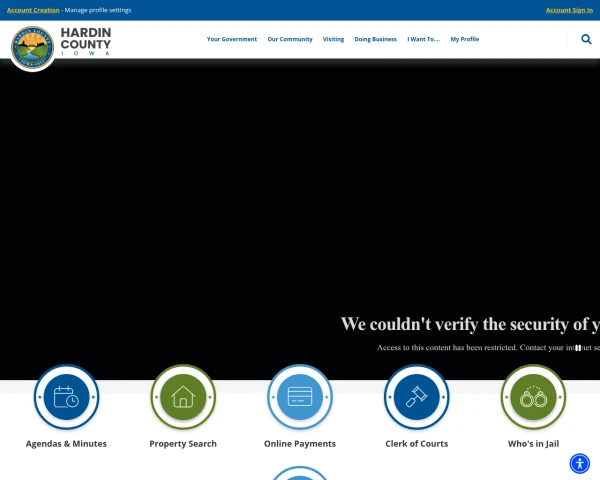Click the 'Manage profile settings' text

[98, 10]
